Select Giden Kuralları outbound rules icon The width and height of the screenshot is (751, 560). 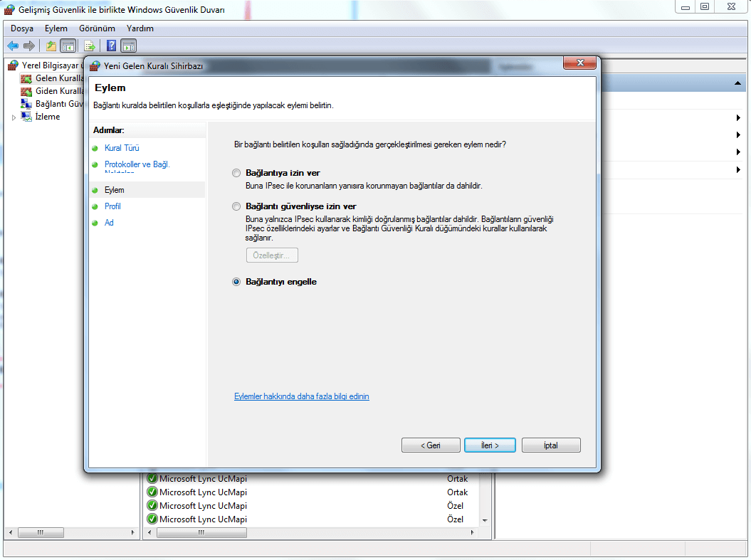[x=26, y=91]
